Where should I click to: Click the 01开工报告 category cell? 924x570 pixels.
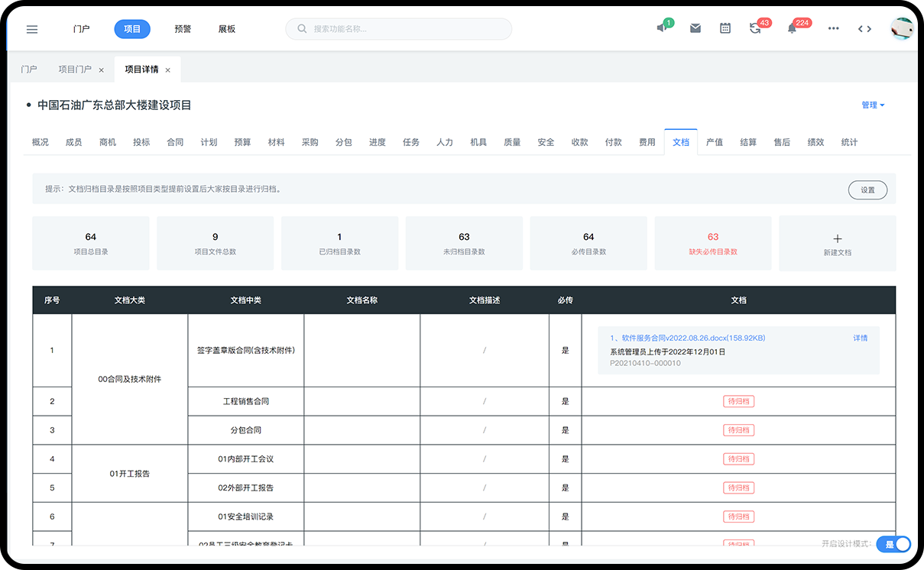pyautogui.click(x=130, y=474)
